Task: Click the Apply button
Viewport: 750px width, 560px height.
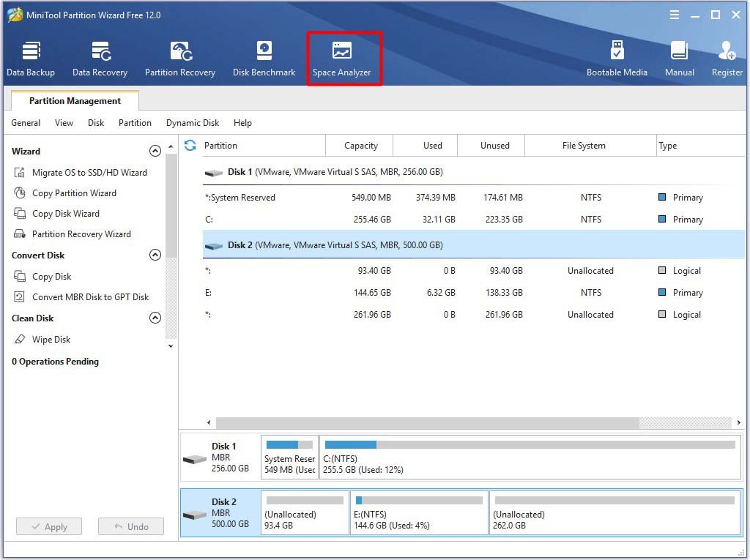Action: [49, 526]
